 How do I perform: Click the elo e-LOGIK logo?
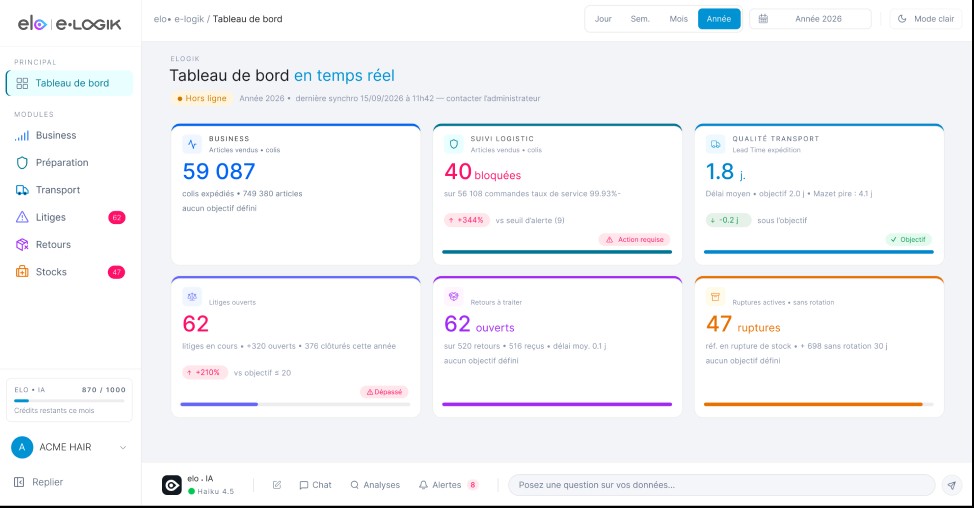(70, 24)
